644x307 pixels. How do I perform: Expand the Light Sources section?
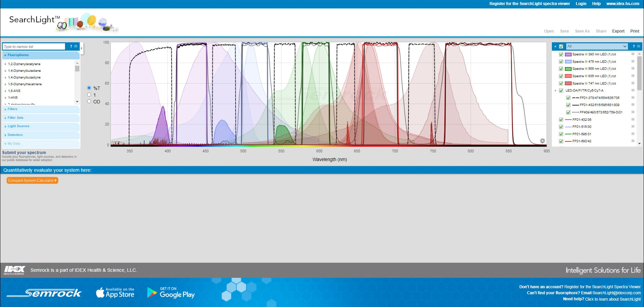click(41, 126)
